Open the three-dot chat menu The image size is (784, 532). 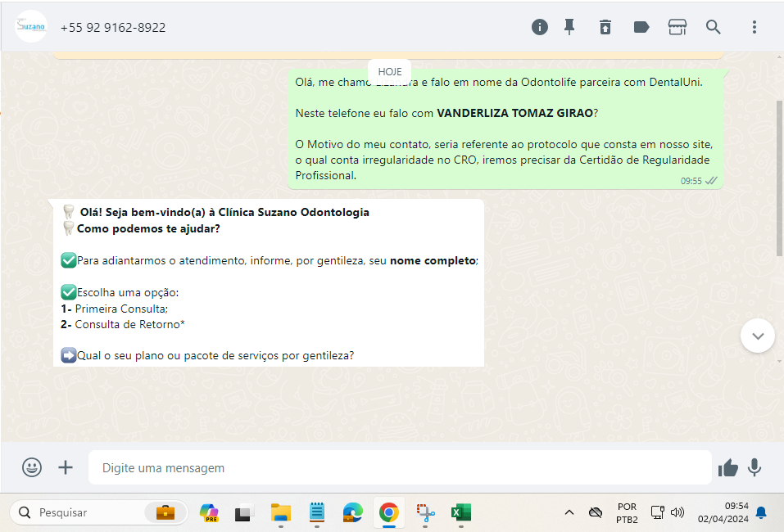[x=755, y=27]
